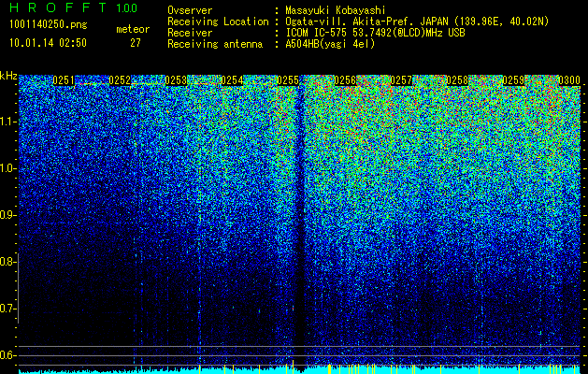Click the 0258 time marker
588x374 pixels.
[457, 80]
